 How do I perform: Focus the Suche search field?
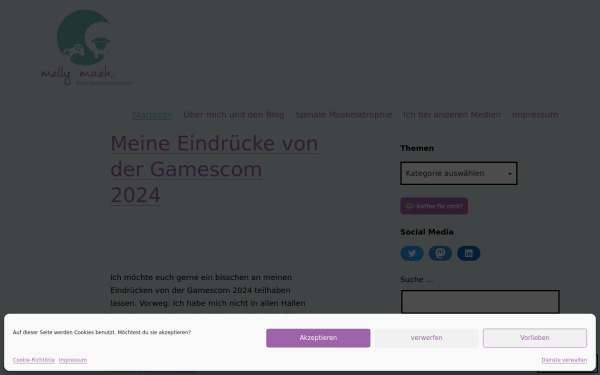[480, 302]
